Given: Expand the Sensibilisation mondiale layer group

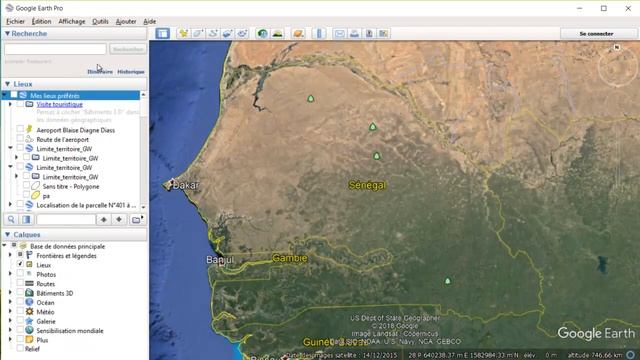Looking at the screenshot, I should [x=10, y=330].
